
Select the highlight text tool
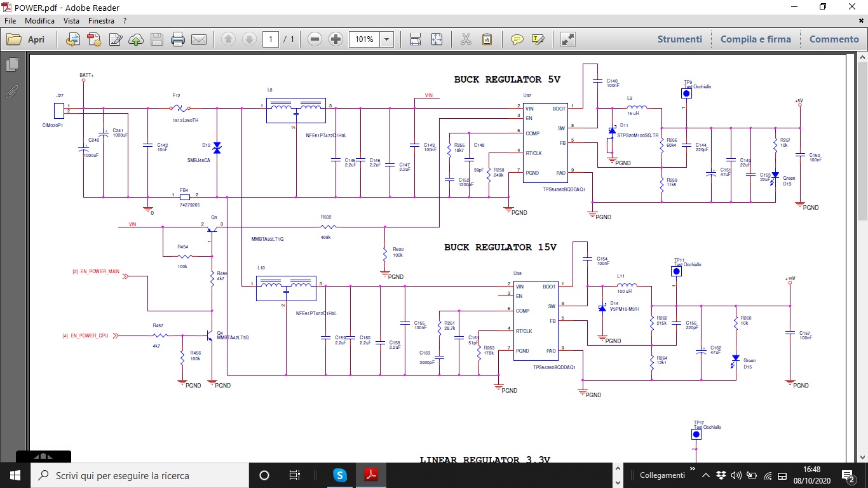coord(538,39)
